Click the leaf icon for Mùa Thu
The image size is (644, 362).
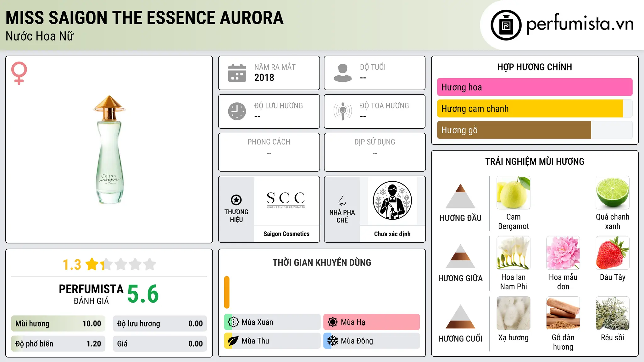pos(233,341)
